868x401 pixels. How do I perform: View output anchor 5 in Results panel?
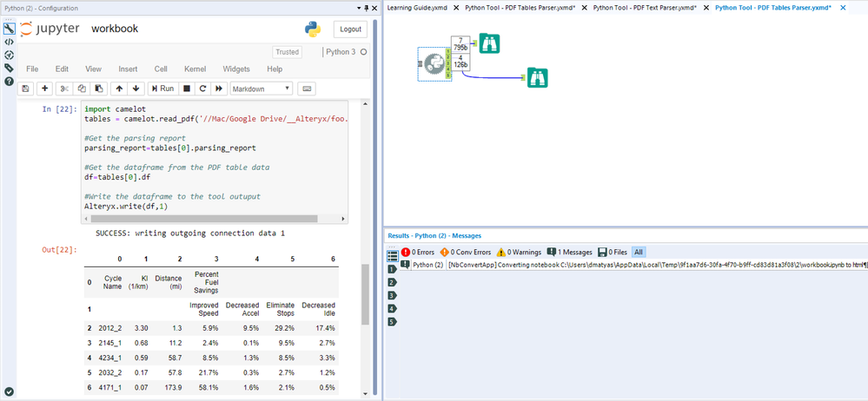point(393,322)
